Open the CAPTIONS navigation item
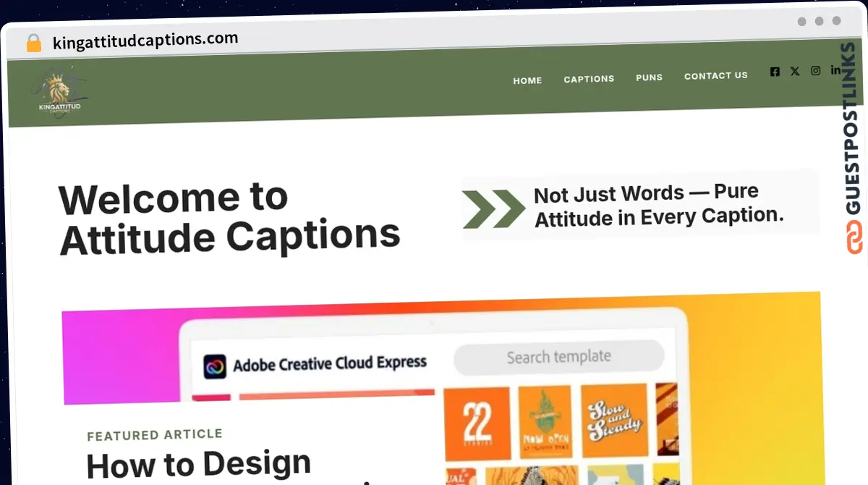This screenshot has width=868, height=485. pyautogui.click(x=589, y=78)
